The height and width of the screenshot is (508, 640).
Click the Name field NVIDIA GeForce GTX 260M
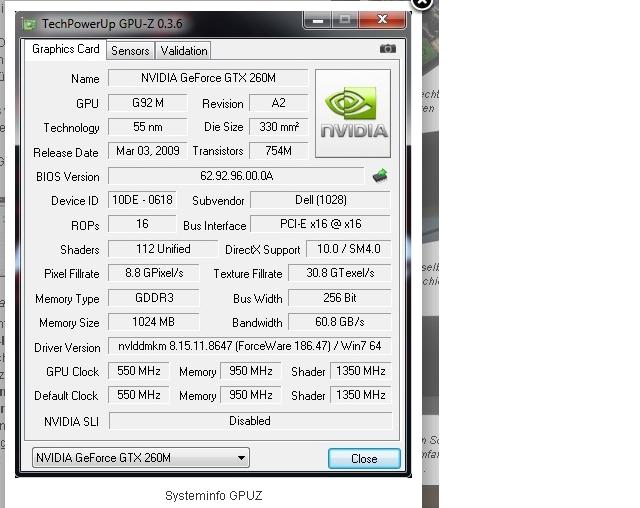(208, 78)
